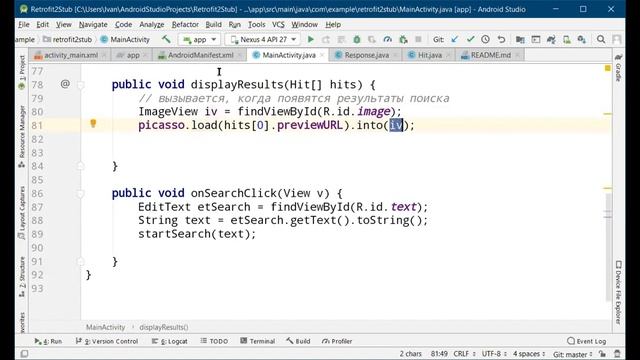640x360 pixels.
Task: Open the Build tool window
Action: click(x=298, y=341)
